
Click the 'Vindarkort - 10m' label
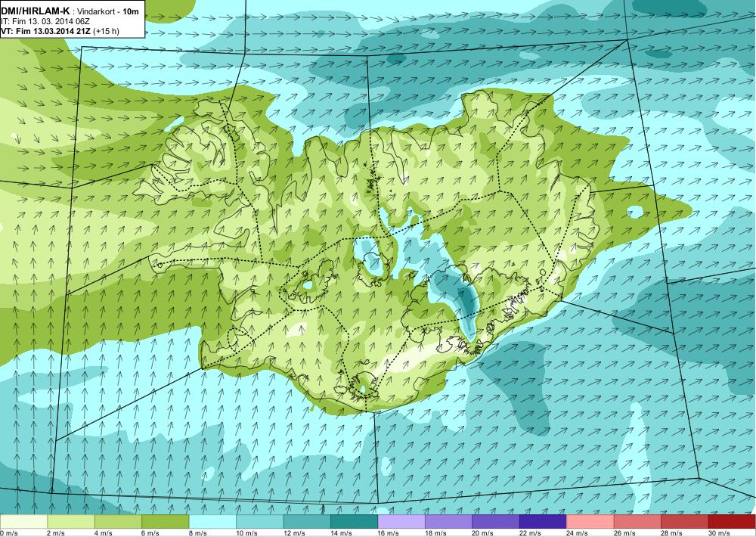click(x=108, y=11)
